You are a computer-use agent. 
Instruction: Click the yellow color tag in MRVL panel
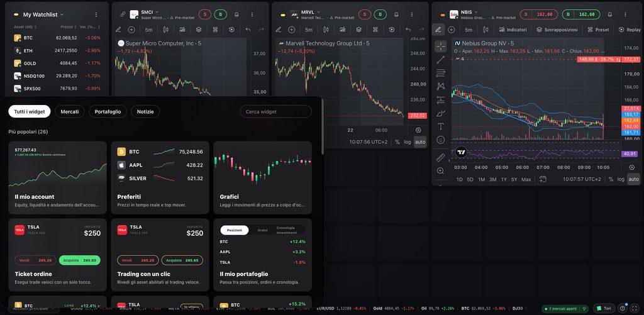[283, 15]
